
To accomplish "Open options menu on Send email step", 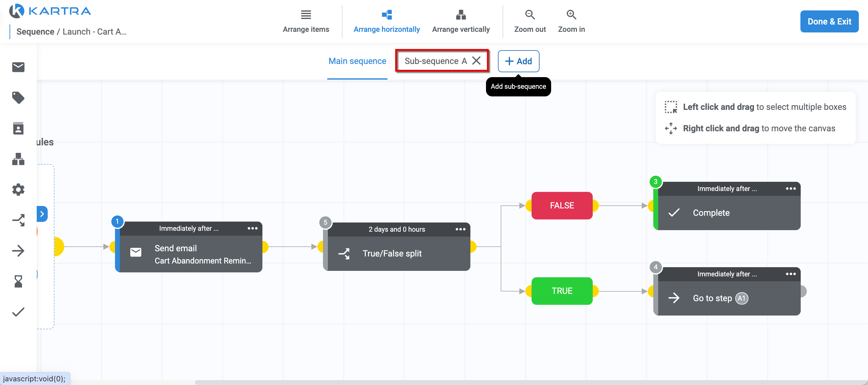I will point(252,228).
